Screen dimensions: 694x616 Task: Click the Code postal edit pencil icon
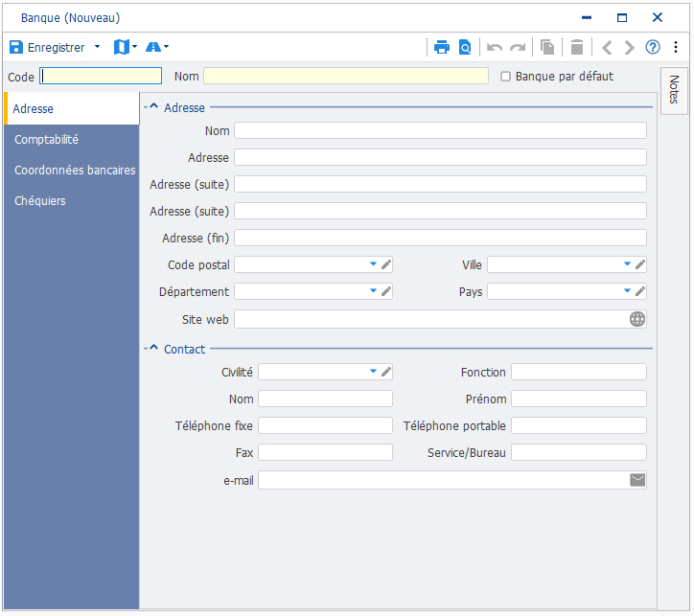386,264
